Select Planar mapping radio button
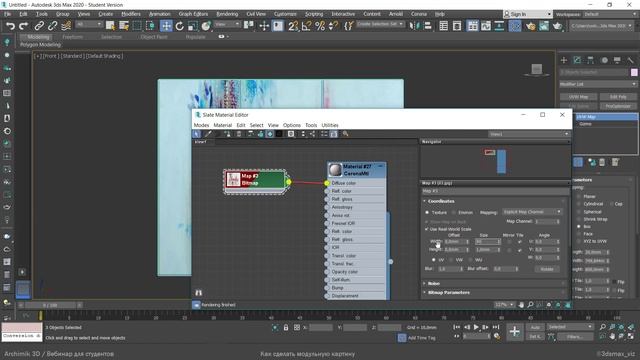 tap(578, 196)
